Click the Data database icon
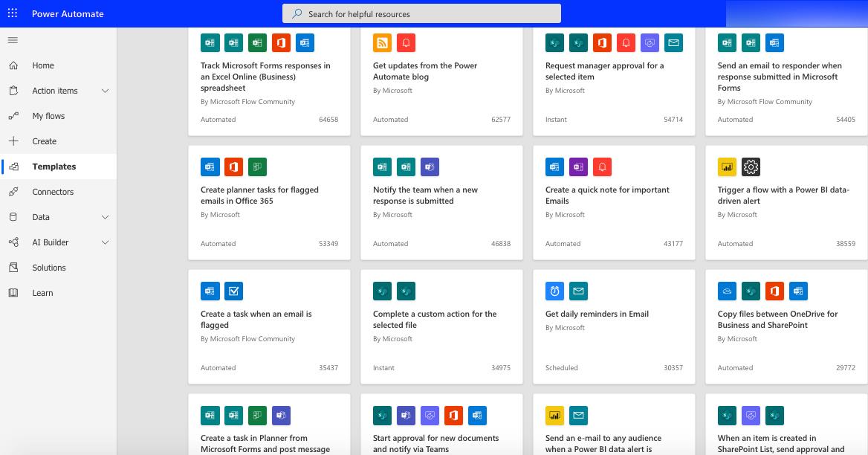Image resolution: width=868 pixels, height=455 pixels. [14, 217]
